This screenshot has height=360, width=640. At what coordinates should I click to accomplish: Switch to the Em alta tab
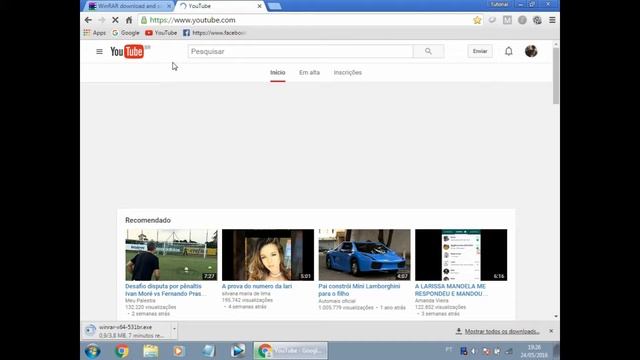pos(309,73)
